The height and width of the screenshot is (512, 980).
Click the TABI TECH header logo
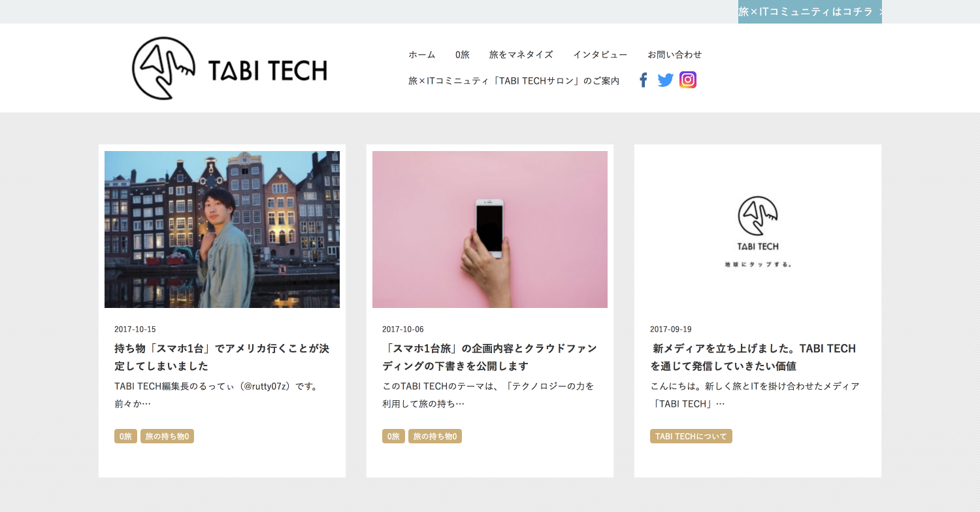pyautogui.click(x=229, y=69)
